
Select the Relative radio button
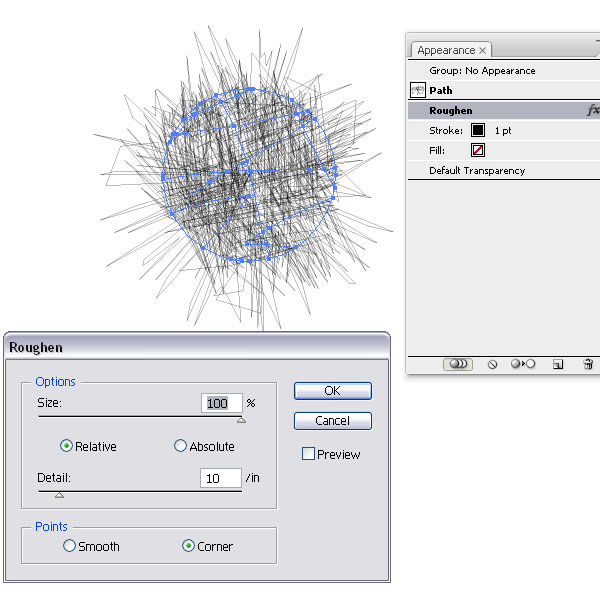(x=66, y=446)
